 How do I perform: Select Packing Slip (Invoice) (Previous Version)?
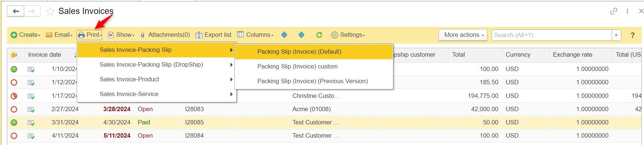(314, 81)
